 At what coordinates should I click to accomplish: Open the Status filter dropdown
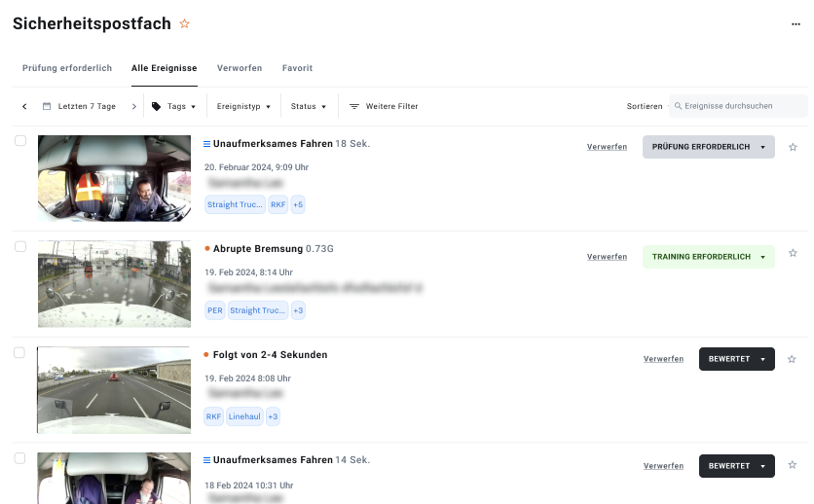[x=309, y=106]
